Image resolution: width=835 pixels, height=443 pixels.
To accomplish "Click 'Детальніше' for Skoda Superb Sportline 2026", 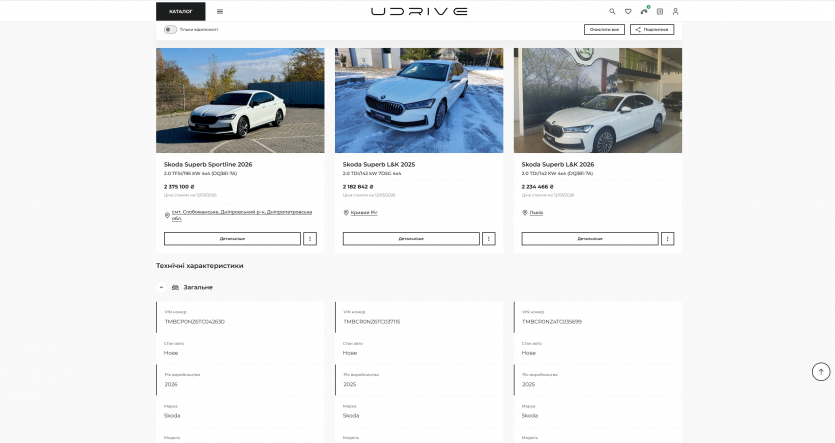I will 232,239.
